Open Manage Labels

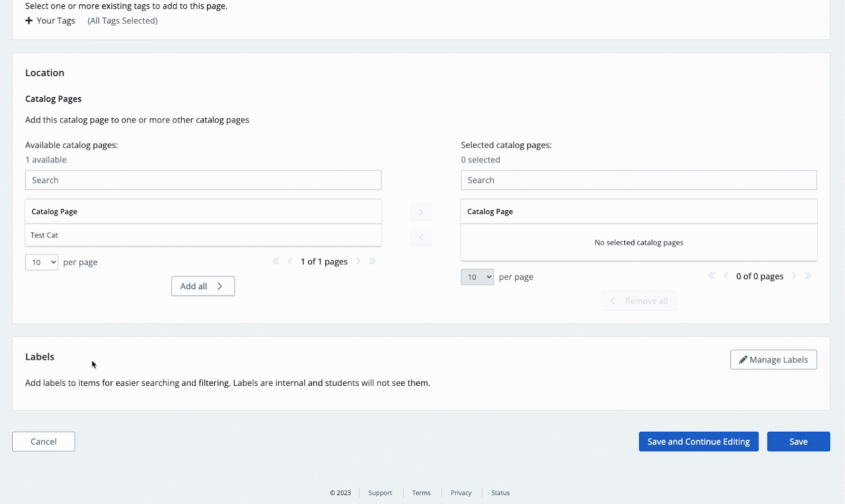pyautogui.click(x=773, y=360)
